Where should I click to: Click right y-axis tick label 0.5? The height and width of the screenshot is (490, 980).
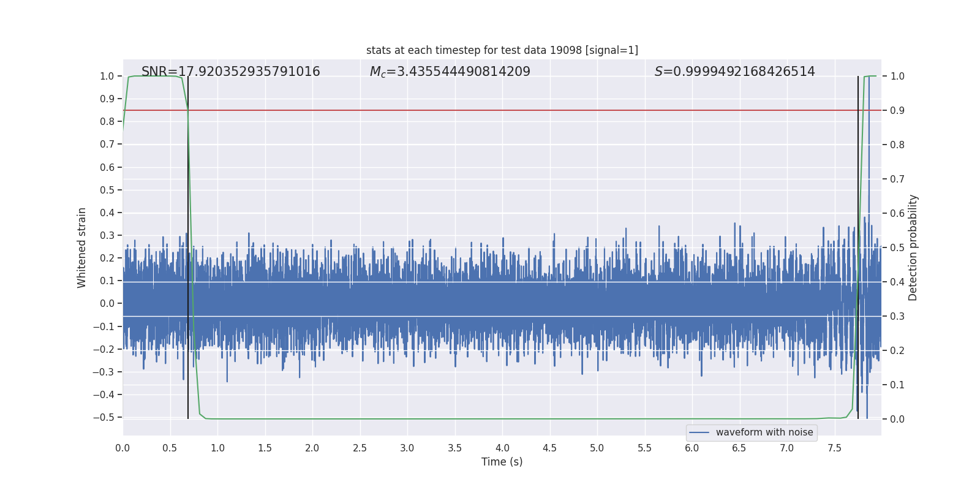[897, 248]
